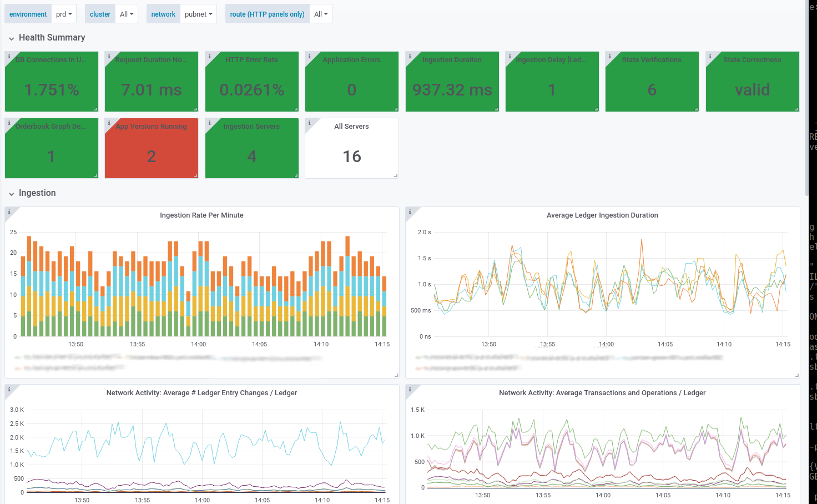Open the environment prd dropdown
817x504 pixels.
[64, 14]
